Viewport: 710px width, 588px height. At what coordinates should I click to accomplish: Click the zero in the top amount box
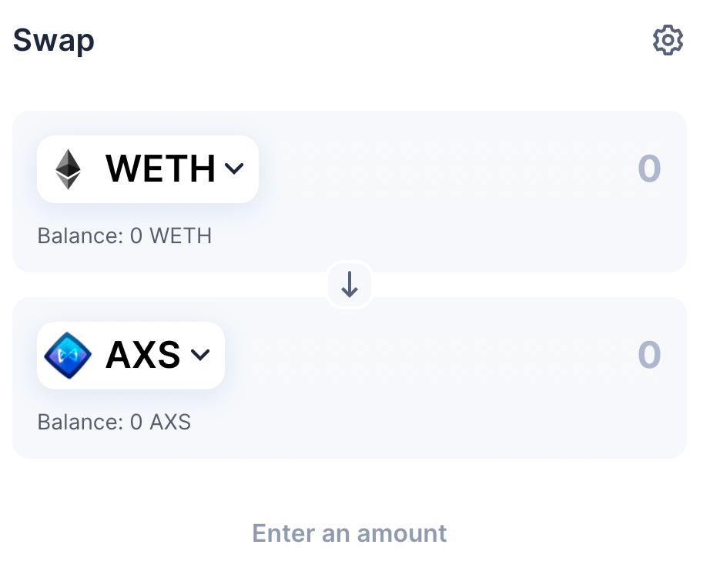point(649,169)
